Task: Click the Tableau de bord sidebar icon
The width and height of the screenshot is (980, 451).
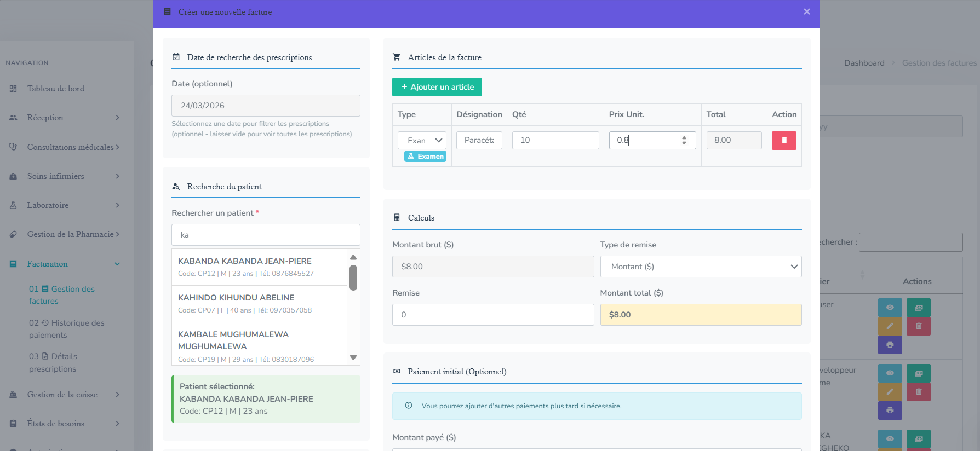Action: pyautogui.click(x=13, y=89)
